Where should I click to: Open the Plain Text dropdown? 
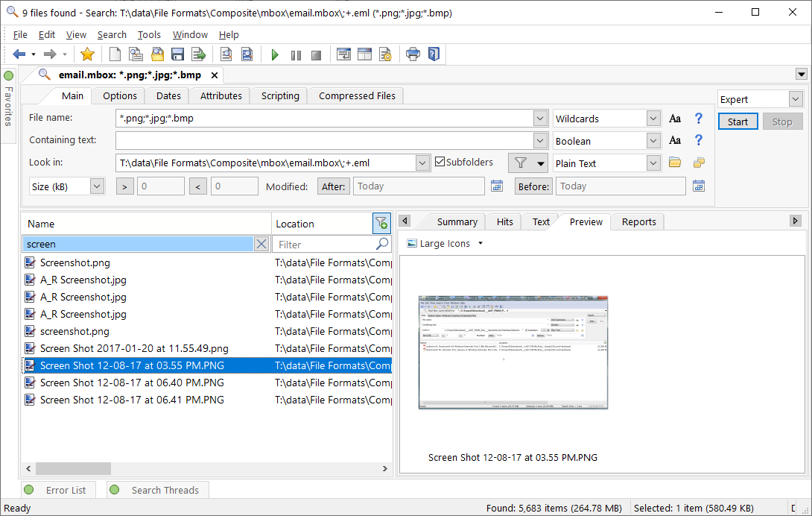click(x=653, y=163)
